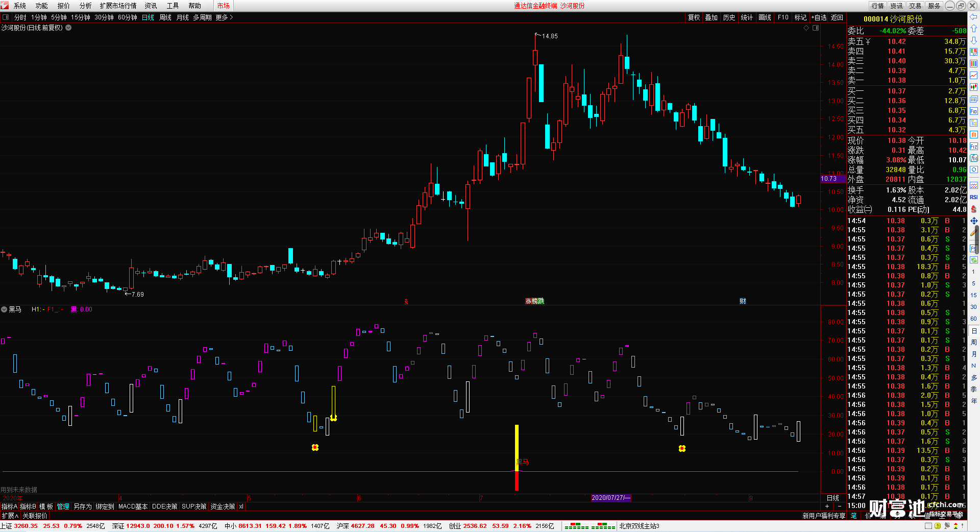The image size is (980, 532).
Task: Expand the ¥ arrow next to 卖五
Action: tap(868, 41)
